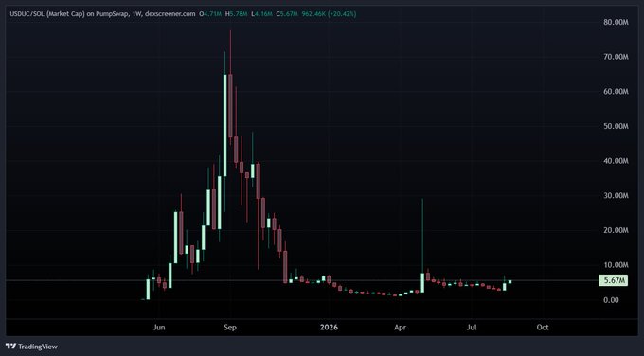Click the 2026 label on time axis
Image resolution: width=644 pixels, height=356 pixels.
pos(329,328)
